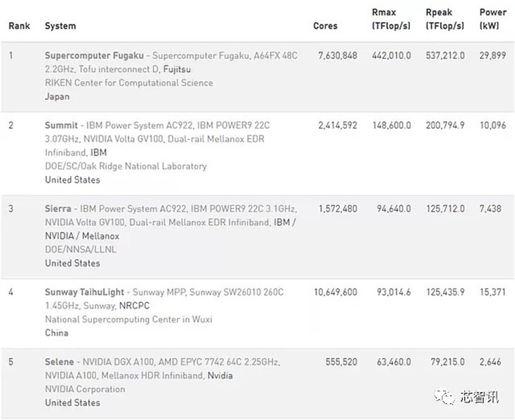Click the Selene system name
Viewport: 515px width, 420px height.
[x=59, y=362]
